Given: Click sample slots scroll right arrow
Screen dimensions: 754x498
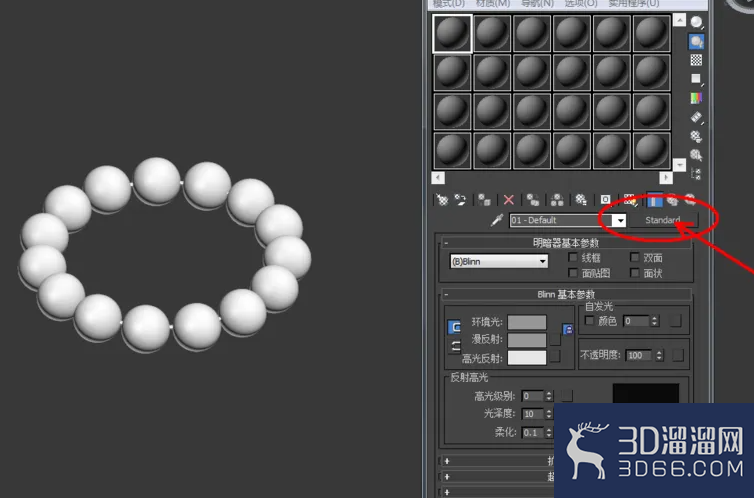Looking at the screenshot, I should [x=666, y=177].
